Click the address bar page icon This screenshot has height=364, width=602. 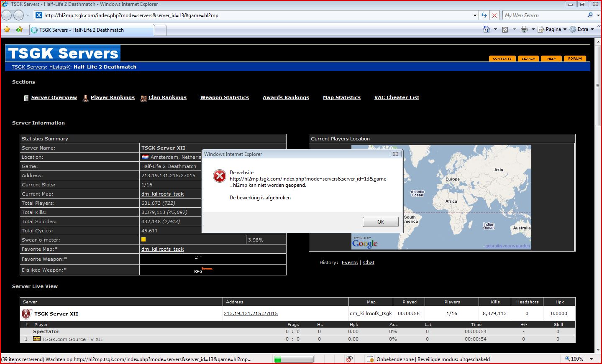38,15
